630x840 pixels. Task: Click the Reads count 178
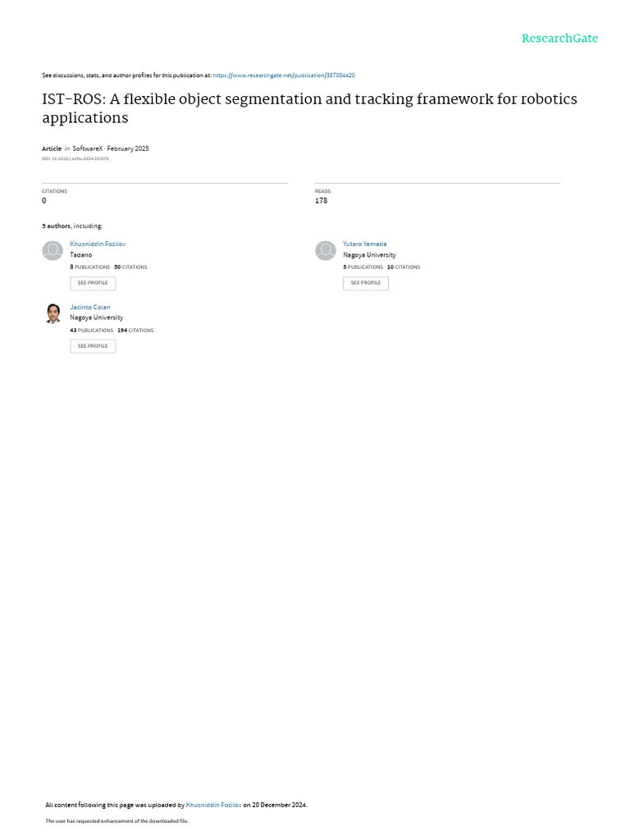[321, 200]
